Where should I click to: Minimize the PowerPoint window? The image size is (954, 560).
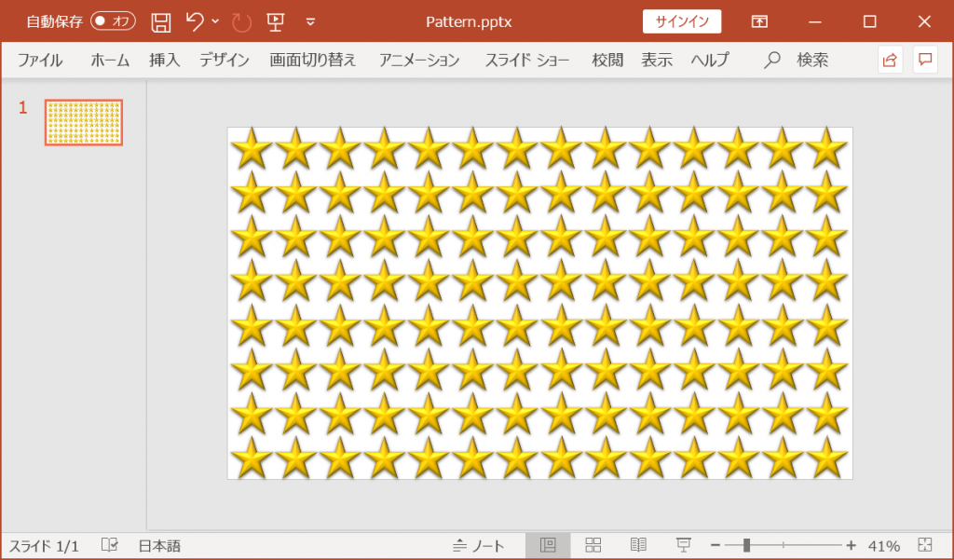[x=815, y=22]
